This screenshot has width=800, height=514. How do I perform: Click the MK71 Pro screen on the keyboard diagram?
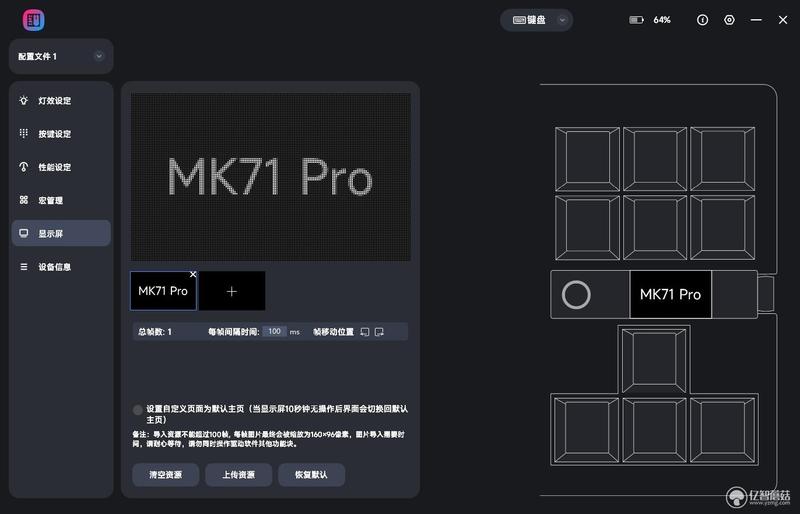click(670, 295)
